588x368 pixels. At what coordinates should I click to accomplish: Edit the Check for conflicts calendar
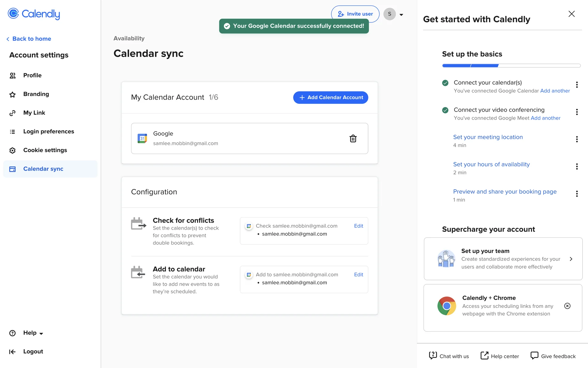(358, 226)
